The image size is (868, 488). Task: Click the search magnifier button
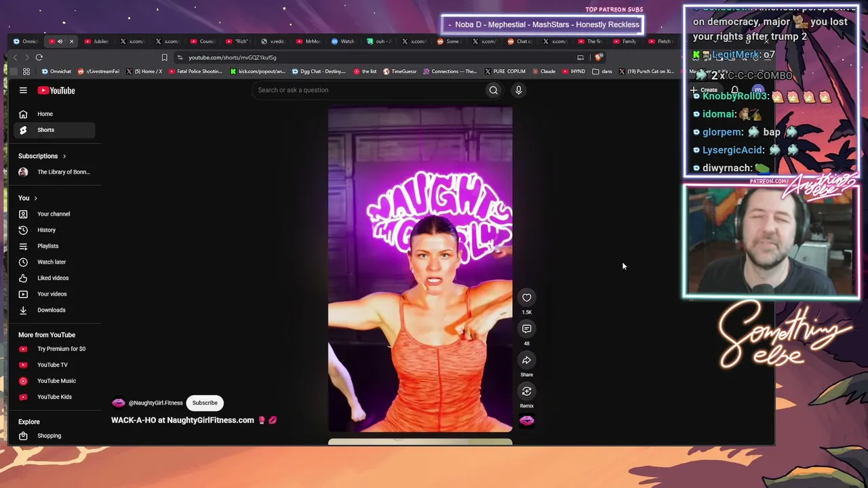[x=494, y=90]
